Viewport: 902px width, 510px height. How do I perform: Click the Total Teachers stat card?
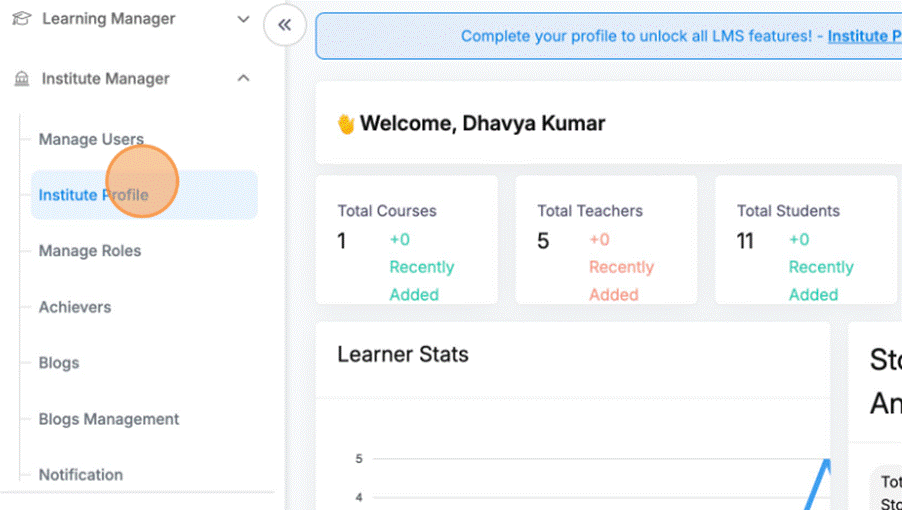(x=606, y=240)
